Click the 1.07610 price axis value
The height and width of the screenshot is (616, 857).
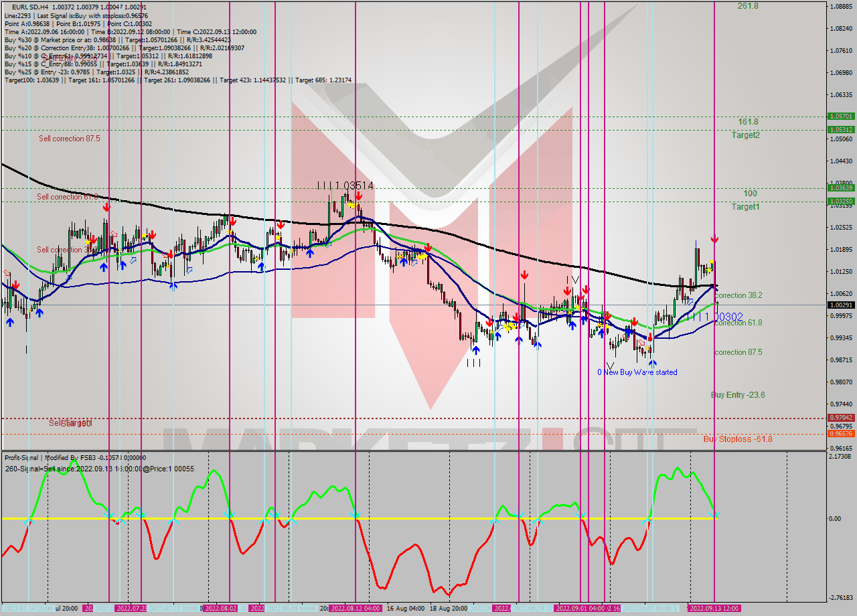pos(842,51)
